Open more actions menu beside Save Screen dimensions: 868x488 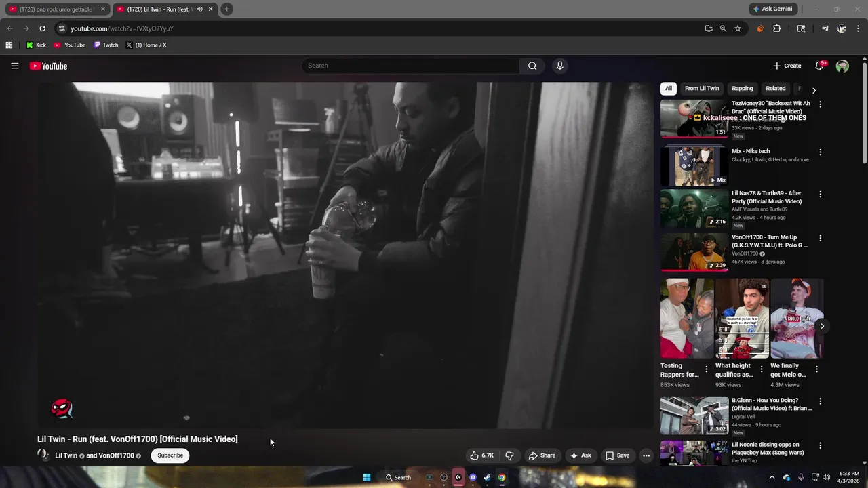click(x=646, y=455)
